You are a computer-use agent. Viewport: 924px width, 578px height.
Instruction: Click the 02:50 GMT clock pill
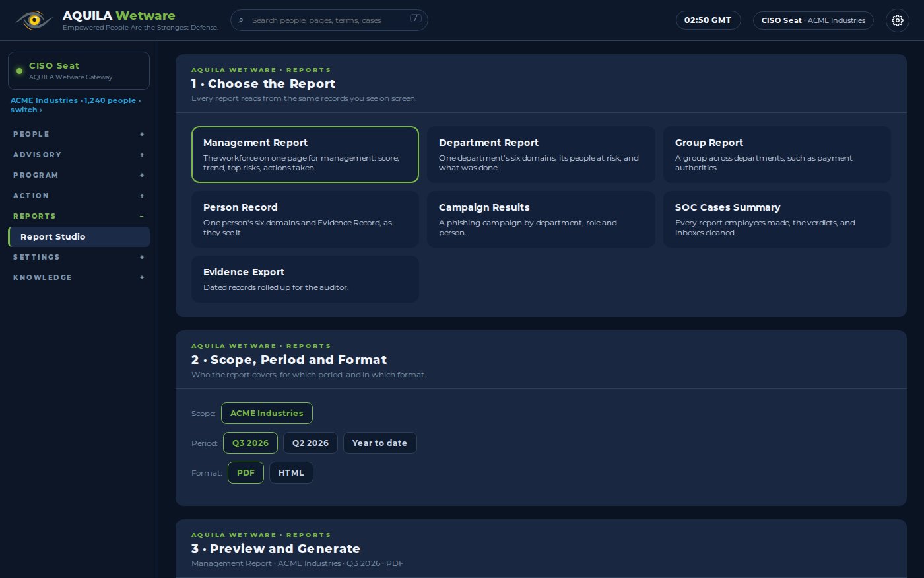(x=708, y=20)
